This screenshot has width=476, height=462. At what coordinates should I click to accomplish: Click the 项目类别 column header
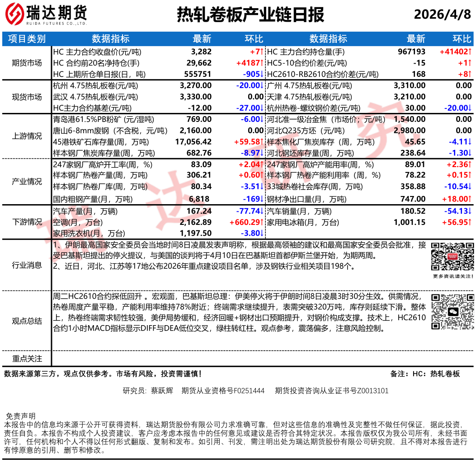27,39
